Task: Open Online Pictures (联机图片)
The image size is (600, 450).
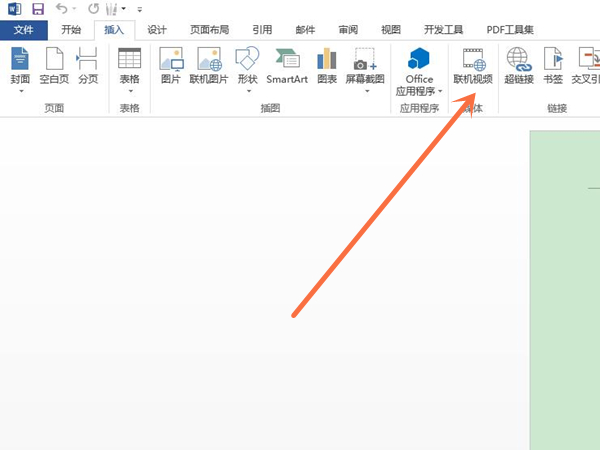Action: pos(209,62)
